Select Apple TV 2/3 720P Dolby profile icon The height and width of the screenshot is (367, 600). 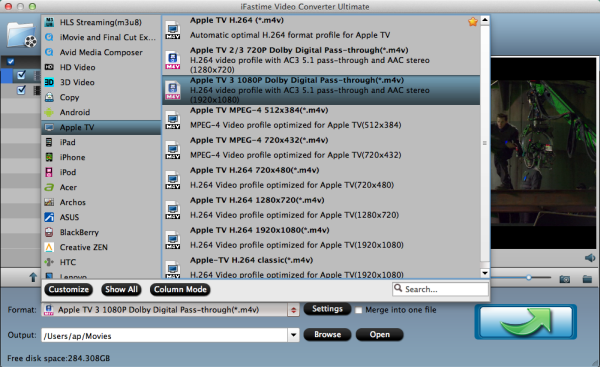[173, 60]
